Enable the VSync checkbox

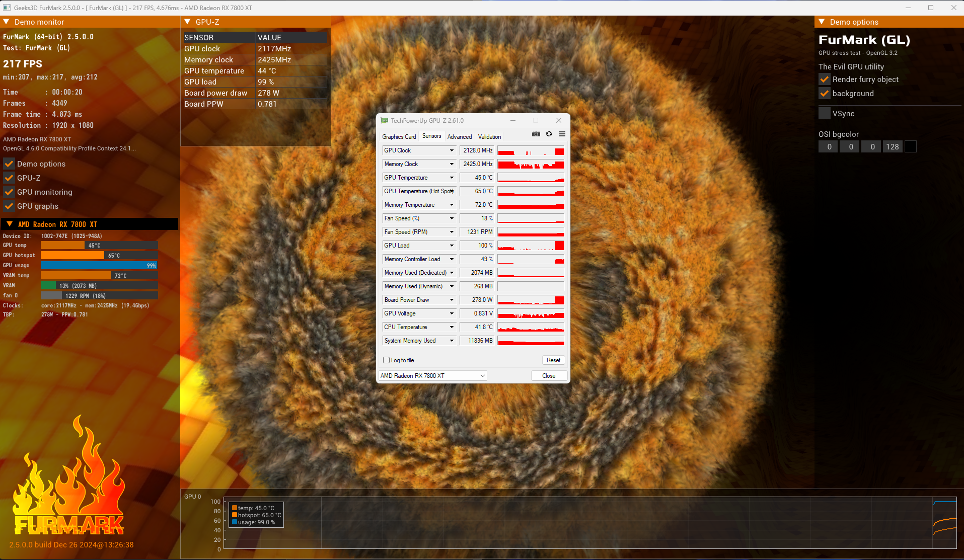click(x=825, y=114)
